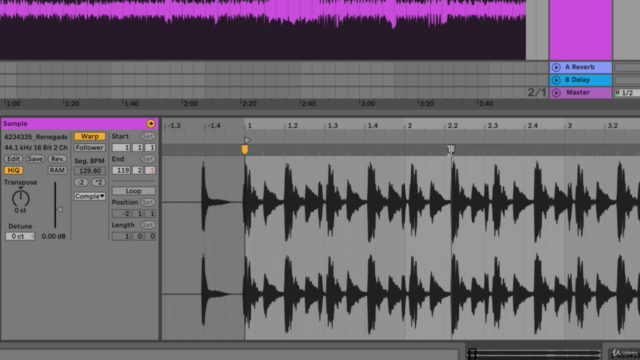This screenshot has height=360, width=640.
Task: Click the 44.1 kHz 16 Bit 2 Ch info
Action: pos(36,147)
